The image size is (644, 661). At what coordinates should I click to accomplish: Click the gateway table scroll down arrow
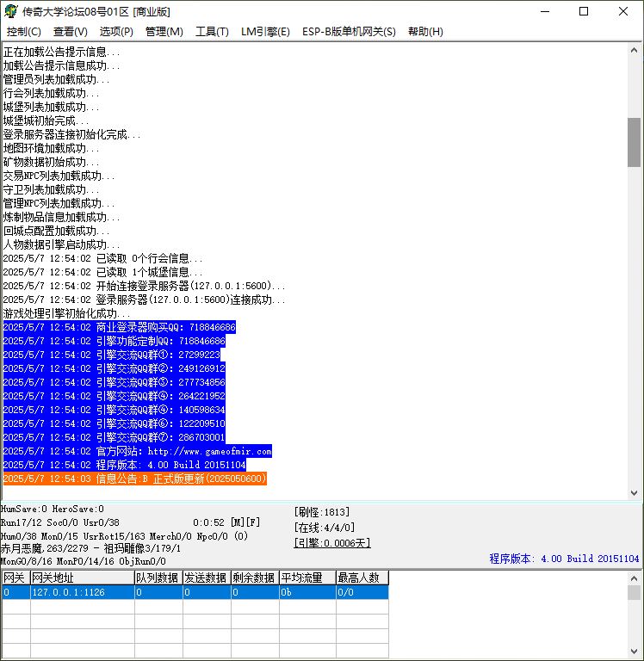tap(634, 652)
